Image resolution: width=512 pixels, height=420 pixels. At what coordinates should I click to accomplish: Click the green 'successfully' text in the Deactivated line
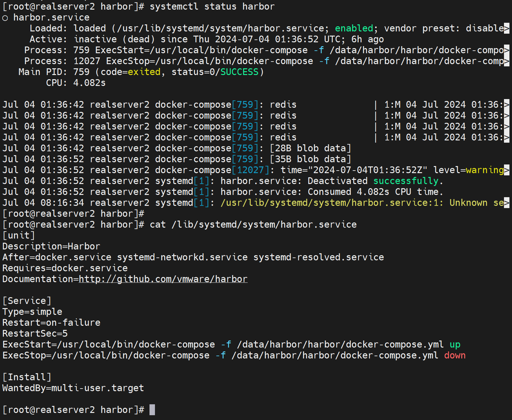click(x=405, y=181)
